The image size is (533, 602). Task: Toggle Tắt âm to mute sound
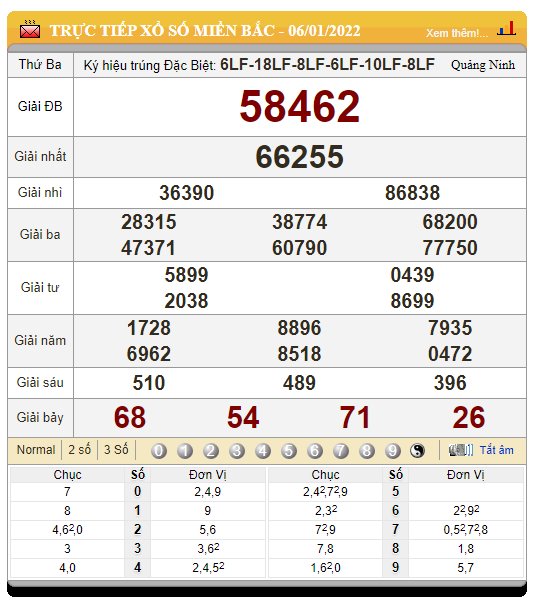click(x=497, y=450)
